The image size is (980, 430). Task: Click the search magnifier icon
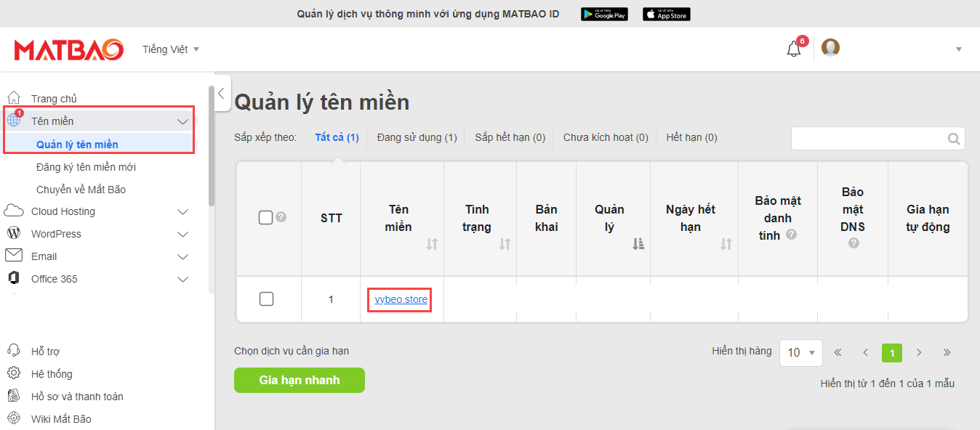pyautogui.click(x=954, y=139)
